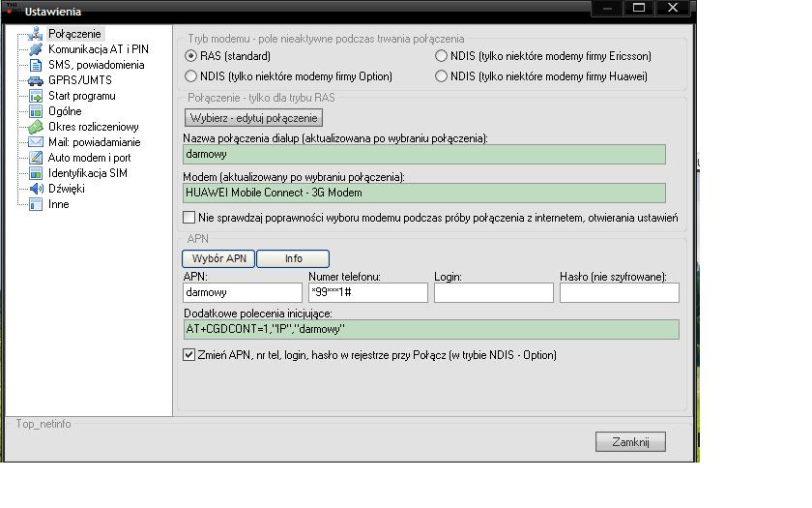Screen dimensions: 812x508
Task: Click the Mail: powiadamianie envelope icon
Action: click(36, 142)
